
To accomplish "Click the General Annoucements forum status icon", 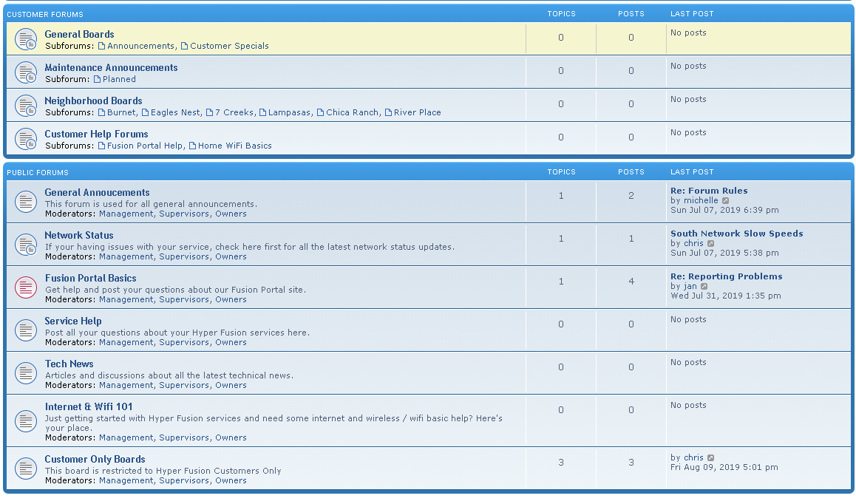I will pos(26,202).
